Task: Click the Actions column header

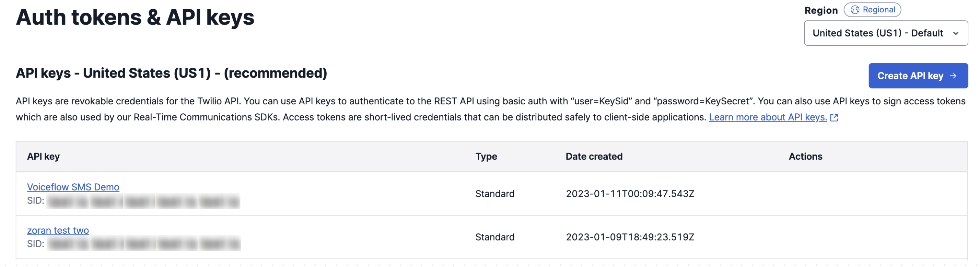Action: [805, 156]
